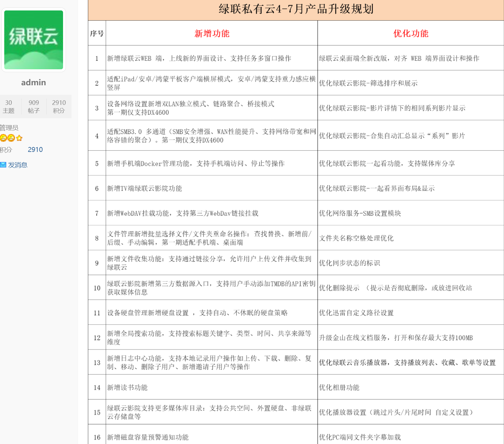Select cell 影片详情下的相同系列影片显示
Screen dimensions: 504x444
(411, 108)
